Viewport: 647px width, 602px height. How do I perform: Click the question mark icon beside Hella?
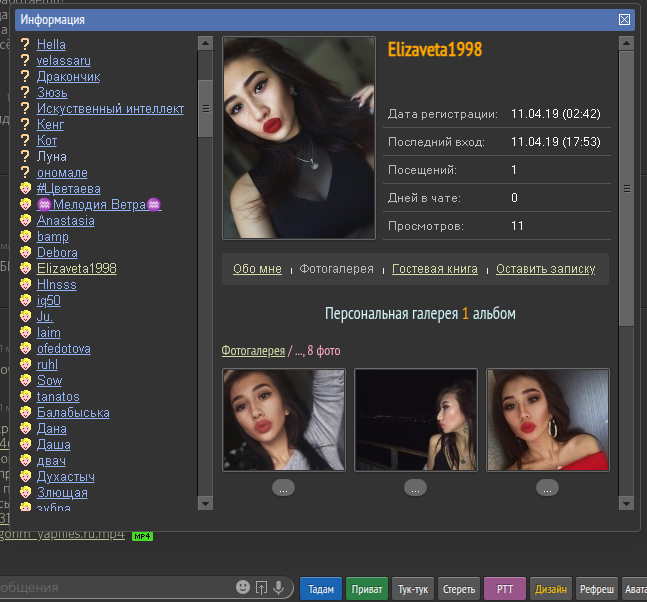tap(26, 45)
